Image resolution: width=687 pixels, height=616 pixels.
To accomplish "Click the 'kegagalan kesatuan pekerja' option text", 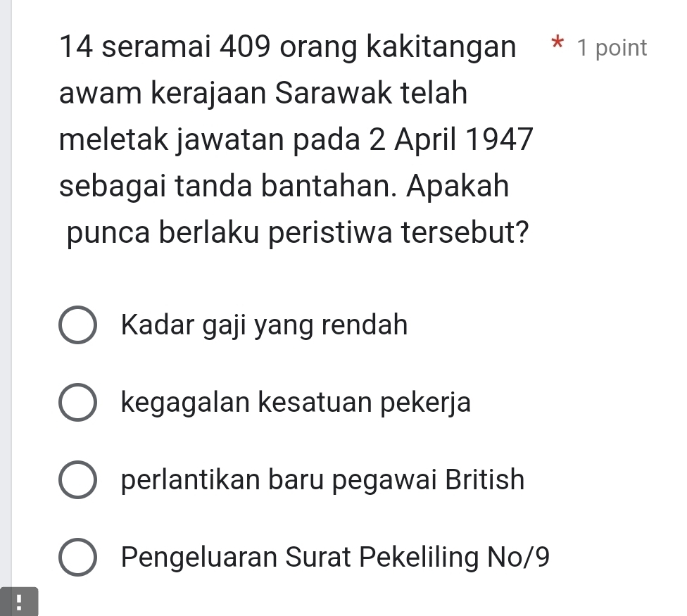I will (x=296, y=403).
